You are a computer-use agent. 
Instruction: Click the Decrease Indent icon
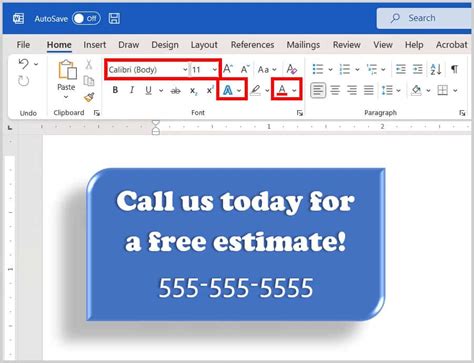point(401,69)
